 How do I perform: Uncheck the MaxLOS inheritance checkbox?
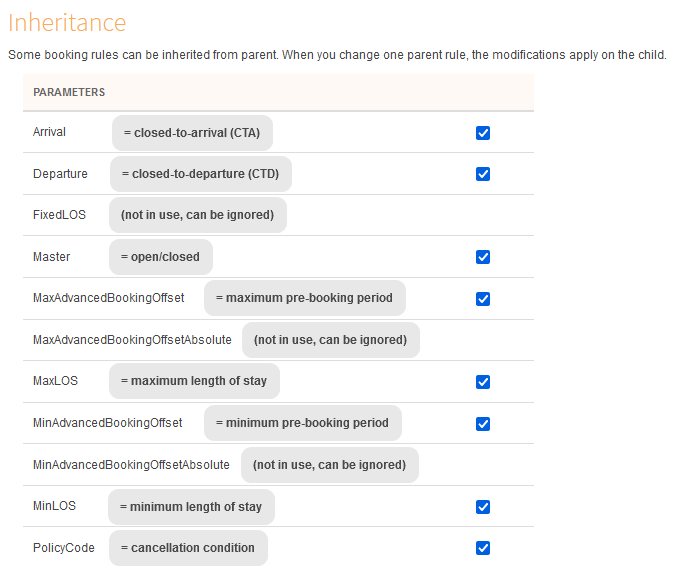point(483,382)
